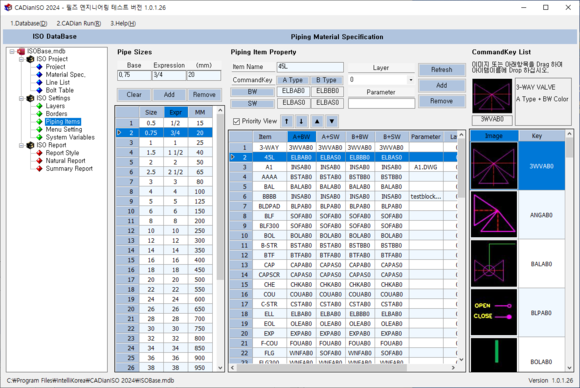Image resolution: width=580 pixels, height=388 pixels.
Task: Click the Borders green diamond icon
Action: (40, 114)
